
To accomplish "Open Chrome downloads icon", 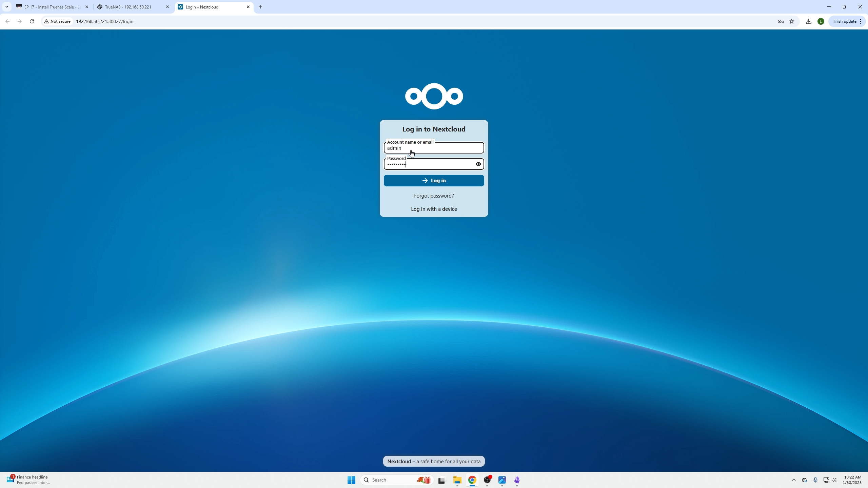I will [809, 21].
